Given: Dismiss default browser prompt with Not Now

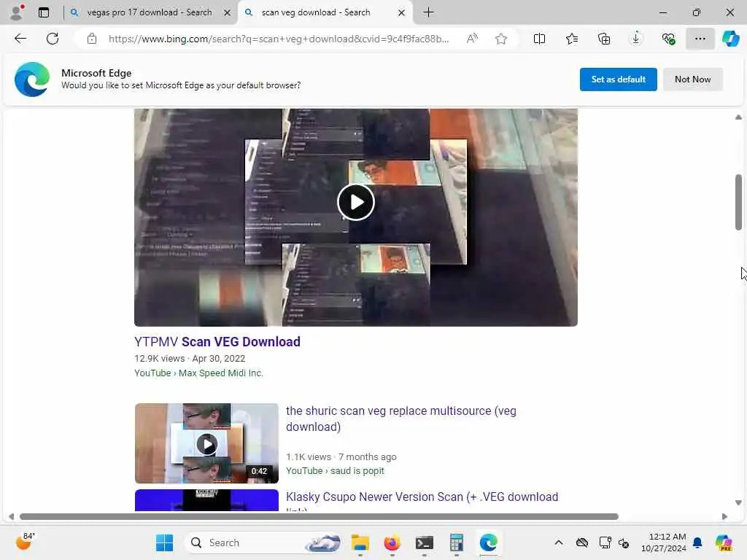Looking at the screenshot, I should coord(693,79).
